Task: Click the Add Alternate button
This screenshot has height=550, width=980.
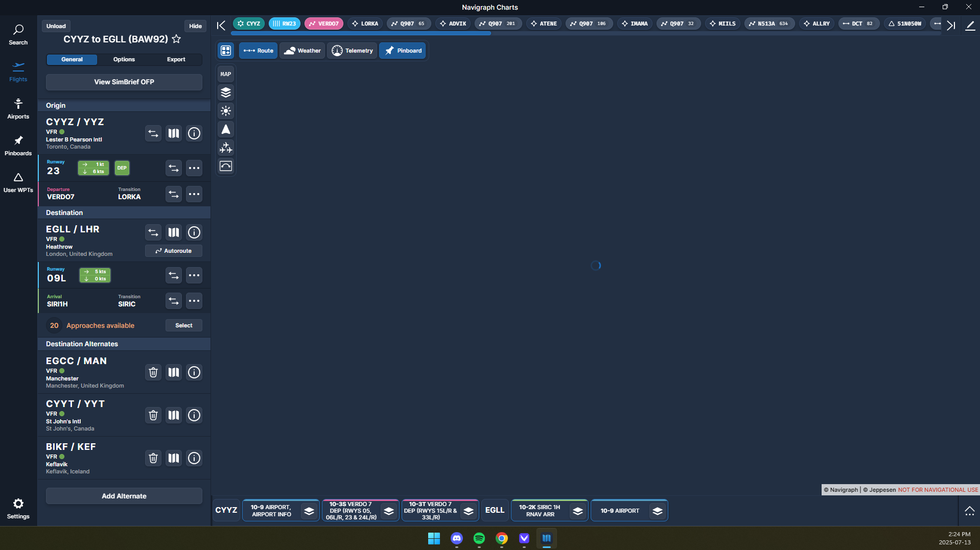Action: click(x=124, y=496)
